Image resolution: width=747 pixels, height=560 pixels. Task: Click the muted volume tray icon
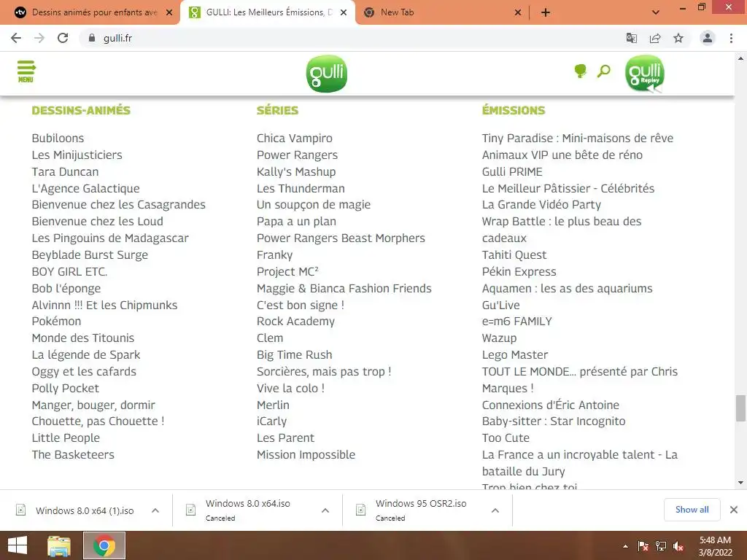(678, 546)
